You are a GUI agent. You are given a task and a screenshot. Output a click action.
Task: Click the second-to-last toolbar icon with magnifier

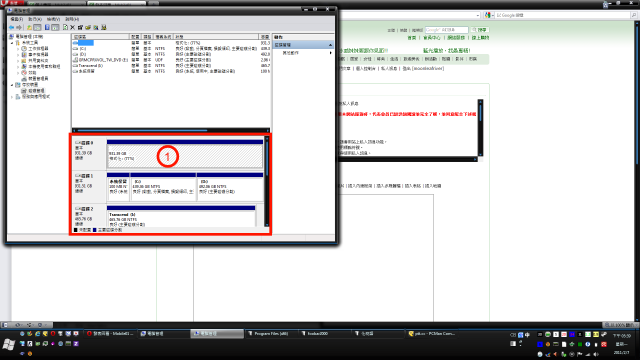[x=96, y=27]
